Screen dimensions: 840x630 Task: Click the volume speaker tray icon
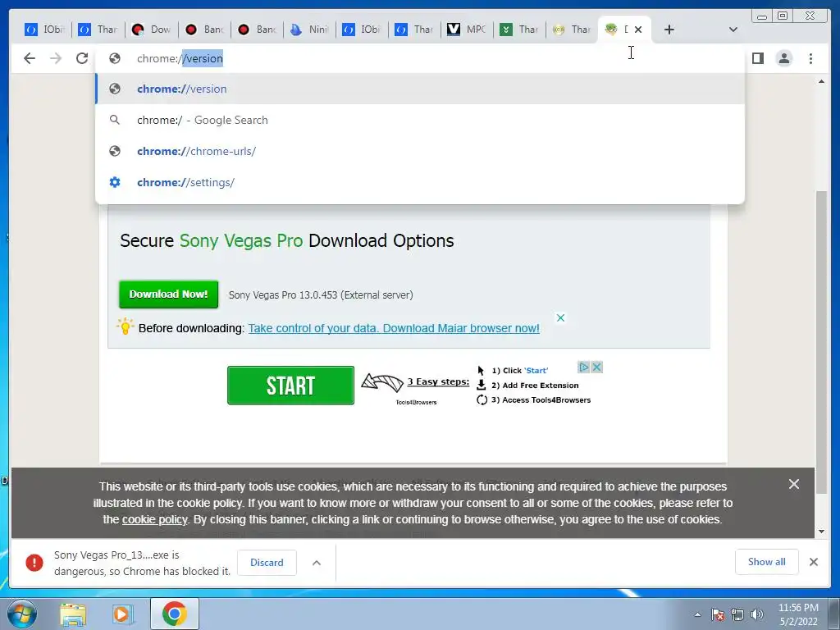click(757, 614)
